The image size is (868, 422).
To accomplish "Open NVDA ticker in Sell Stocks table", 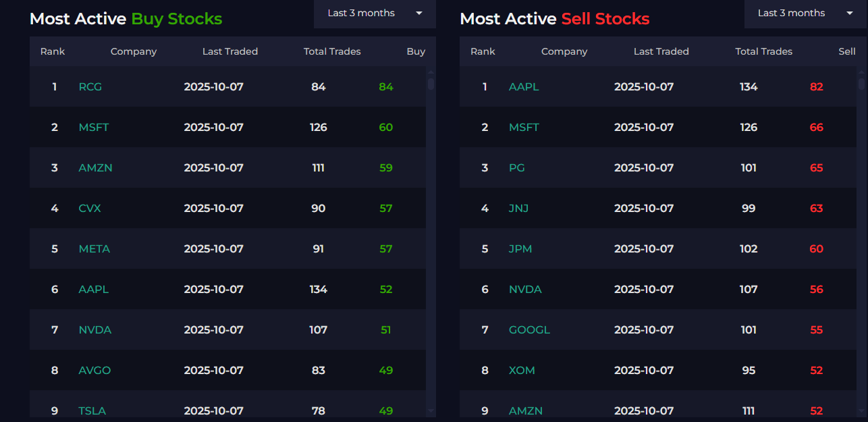I will pos(525,289).
